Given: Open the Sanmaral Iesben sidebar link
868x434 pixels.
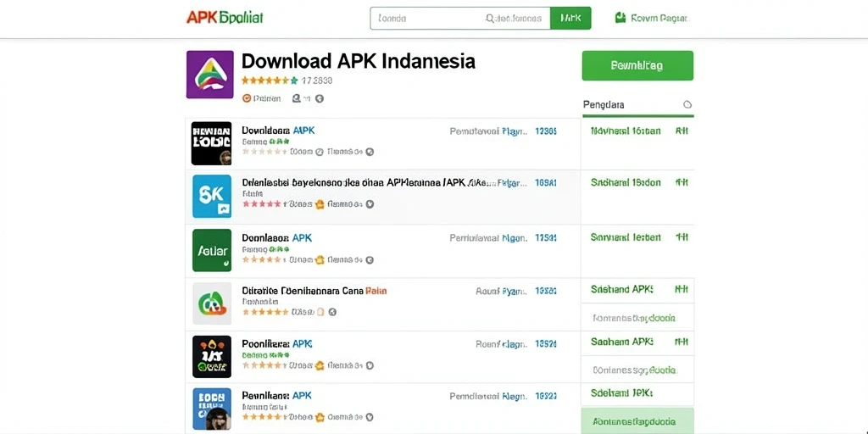Looking at the screenshot, I should click(626, 237).
